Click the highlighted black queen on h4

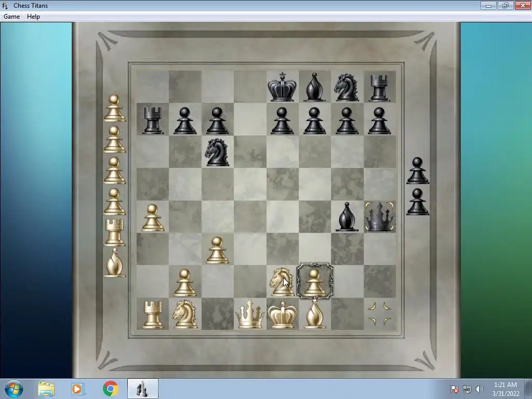tap(380, 217)
